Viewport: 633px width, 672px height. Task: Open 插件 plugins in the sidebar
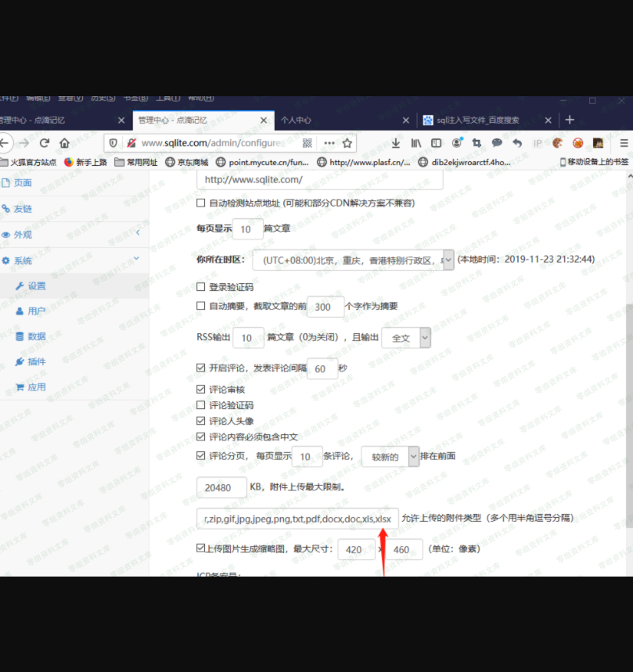coord(36,361)
